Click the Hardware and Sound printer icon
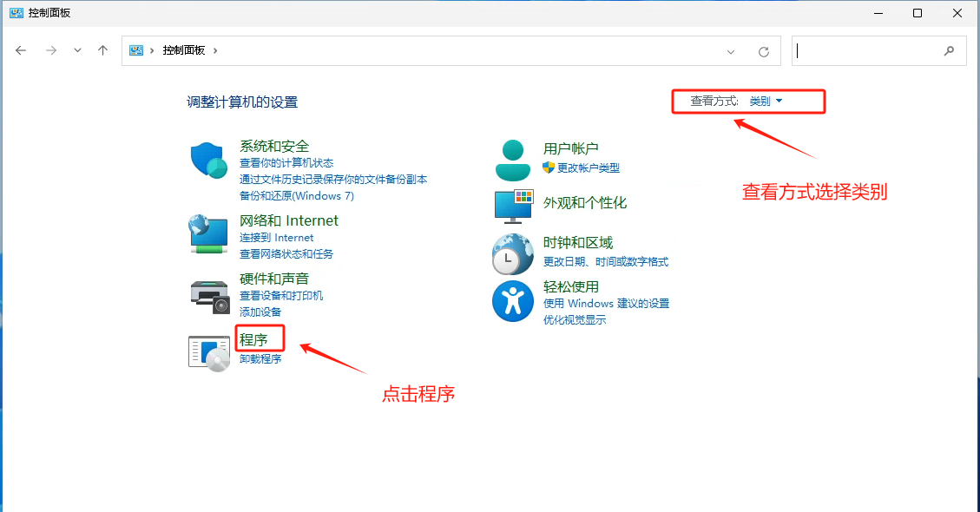Image resolution: width=980 pixels, height=512 pixels. point(208,294)
